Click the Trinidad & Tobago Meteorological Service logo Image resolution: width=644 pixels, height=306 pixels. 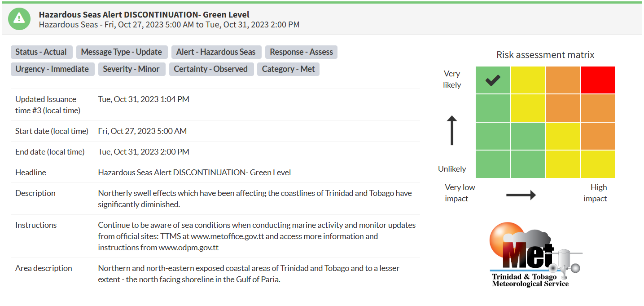coord(535,255)
